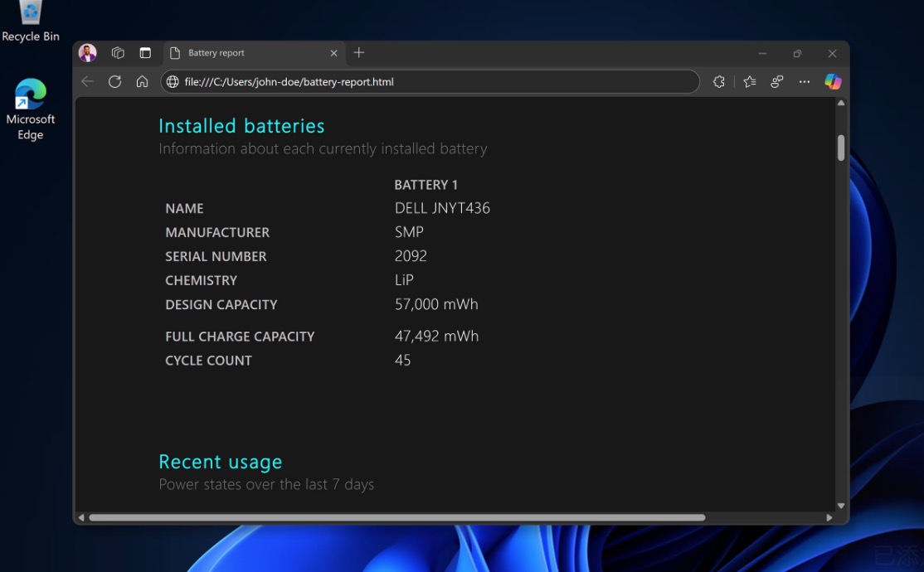Click the vertical scrollbar thumb
This screenshot has height=572, width=924.
(x=841, y=148)
